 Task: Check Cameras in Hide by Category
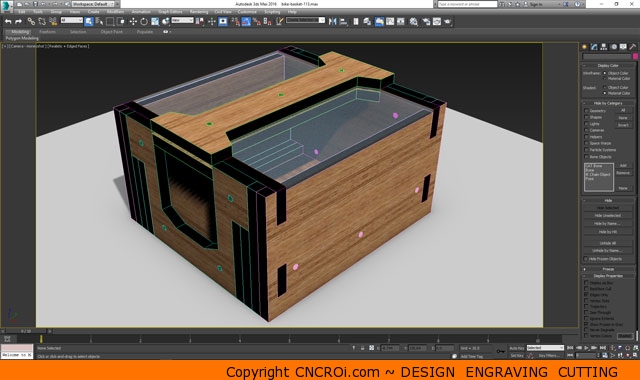click(587, 130)
